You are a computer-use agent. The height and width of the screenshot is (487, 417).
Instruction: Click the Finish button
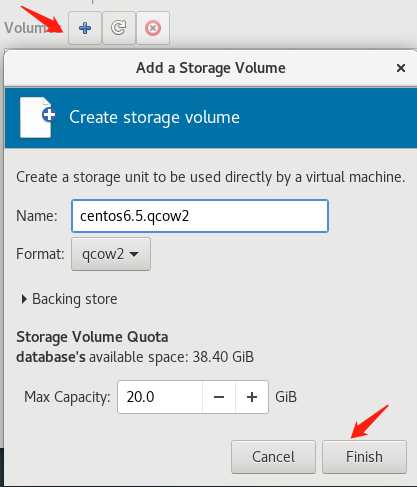coord(364,457)
